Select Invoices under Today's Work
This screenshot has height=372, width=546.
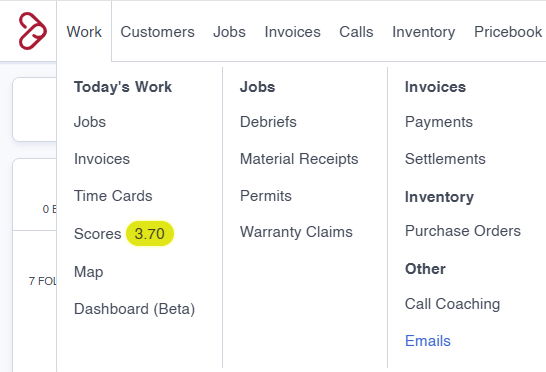pyautogui.click(x=102, y=159)
